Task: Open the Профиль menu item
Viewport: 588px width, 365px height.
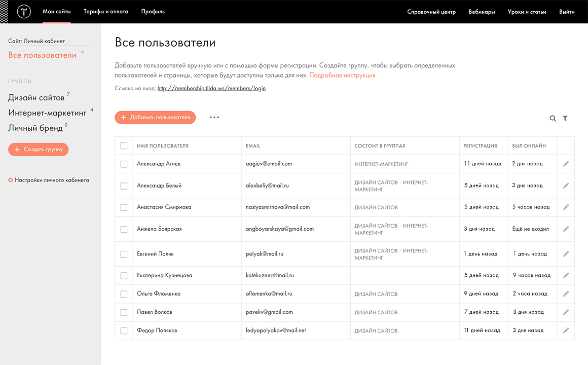Action: click(153, 12)
